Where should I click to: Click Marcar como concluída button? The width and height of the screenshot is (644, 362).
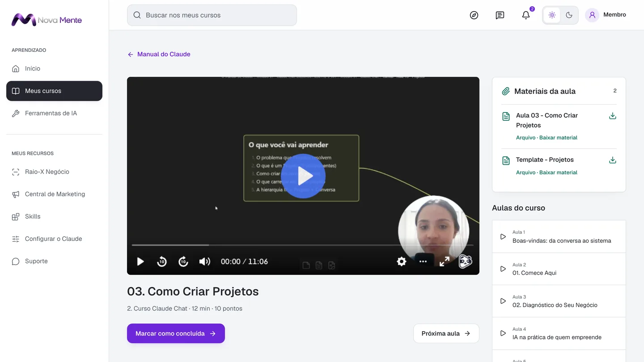176,333
